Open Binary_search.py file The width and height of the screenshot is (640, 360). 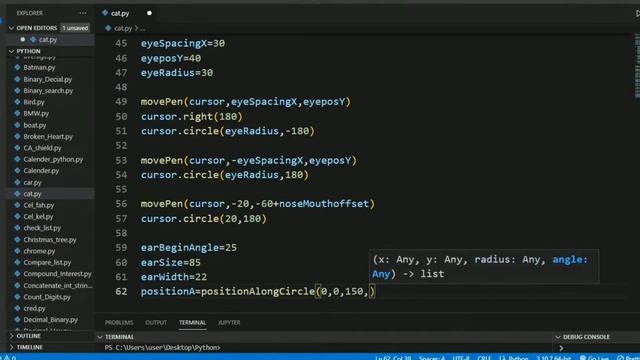tap(48, 91)
